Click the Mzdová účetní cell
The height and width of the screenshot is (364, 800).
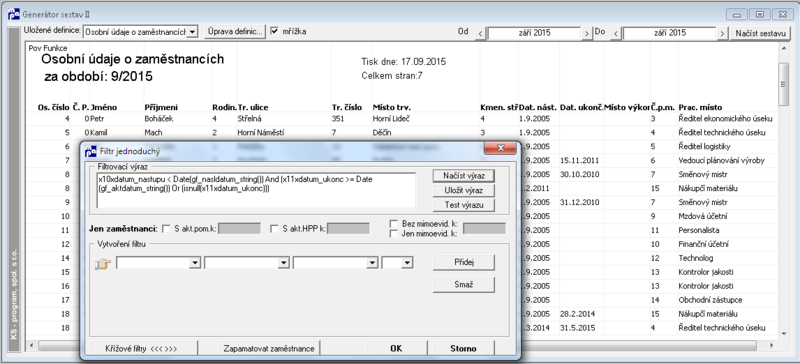pyautogui.click(x=702, y=216)
